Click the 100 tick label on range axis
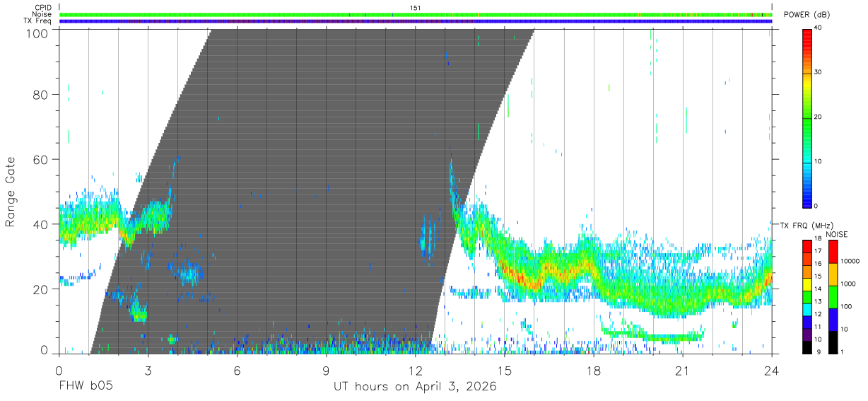This screenshot has height=401, width=868. pos(37,33)
